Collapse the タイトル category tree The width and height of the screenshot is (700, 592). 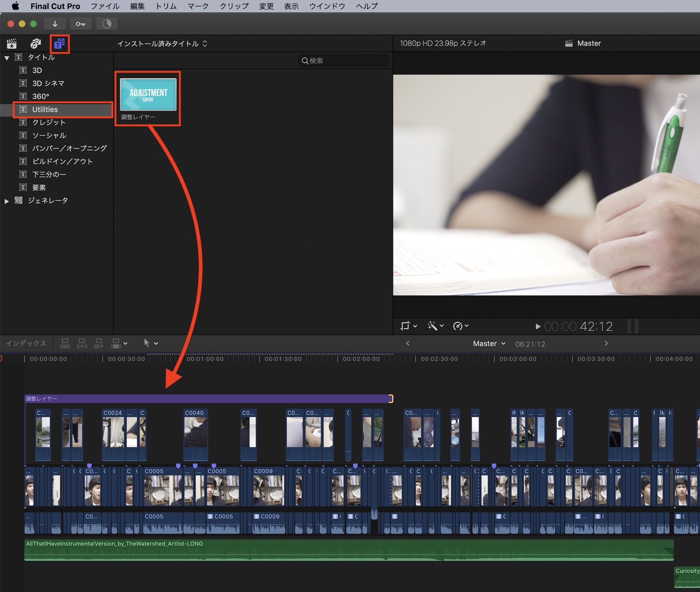(x=7, y=58)
